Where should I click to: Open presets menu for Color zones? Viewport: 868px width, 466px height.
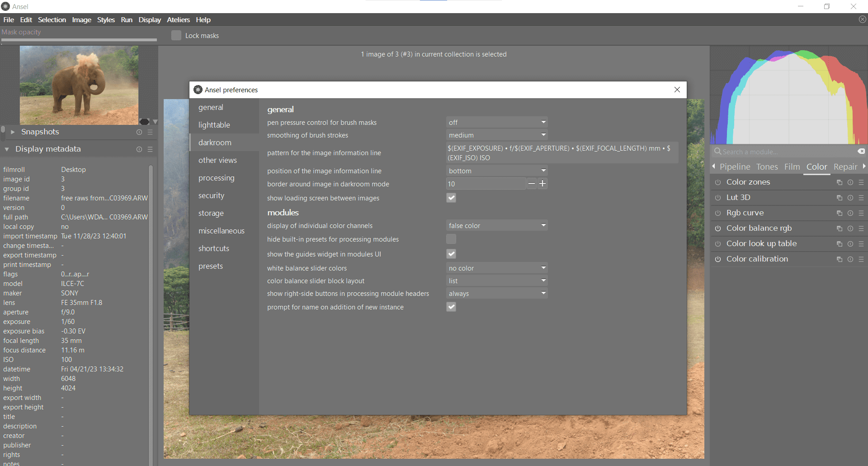(x=861, y=182)
